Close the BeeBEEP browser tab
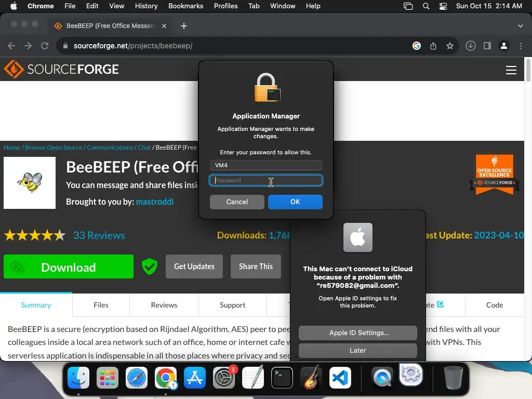Image resolution: width=532 pixels, height=399 pixels. click(164, 26)
